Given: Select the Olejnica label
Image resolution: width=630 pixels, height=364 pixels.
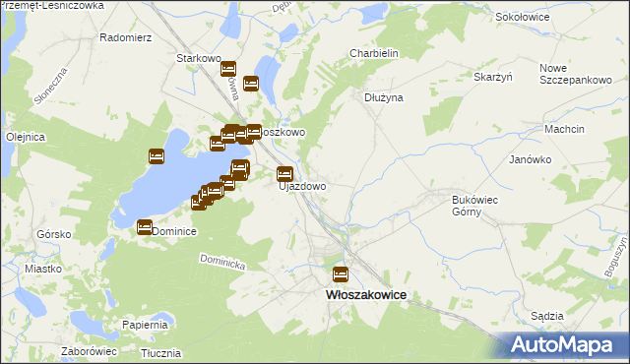Looking at the screenshot, I should (x=26, y=138).
